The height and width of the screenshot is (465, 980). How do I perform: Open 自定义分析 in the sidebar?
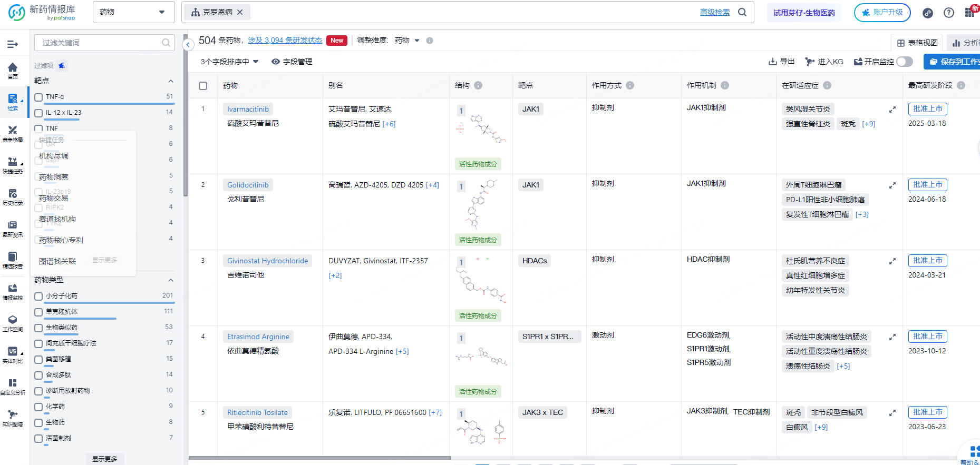[13, 387]
